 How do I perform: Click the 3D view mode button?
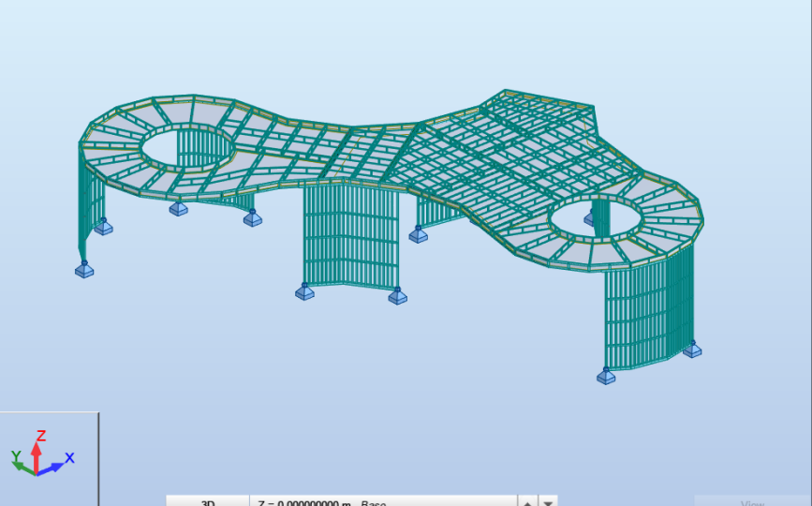(207, 501)
